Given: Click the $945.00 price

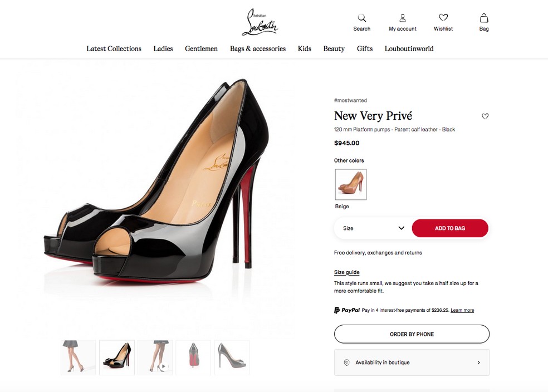Looking at the screenshot, I should coord(347,143).
